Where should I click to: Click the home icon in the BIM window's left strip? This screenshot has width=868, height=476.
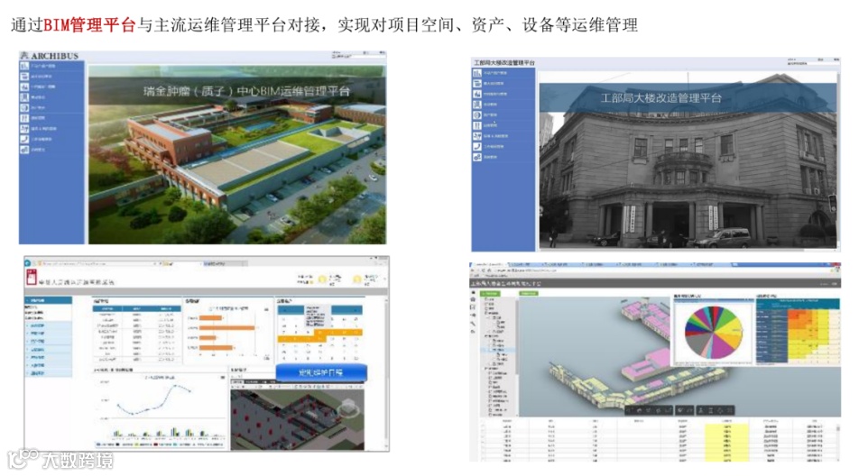click(x=474, y=299)
